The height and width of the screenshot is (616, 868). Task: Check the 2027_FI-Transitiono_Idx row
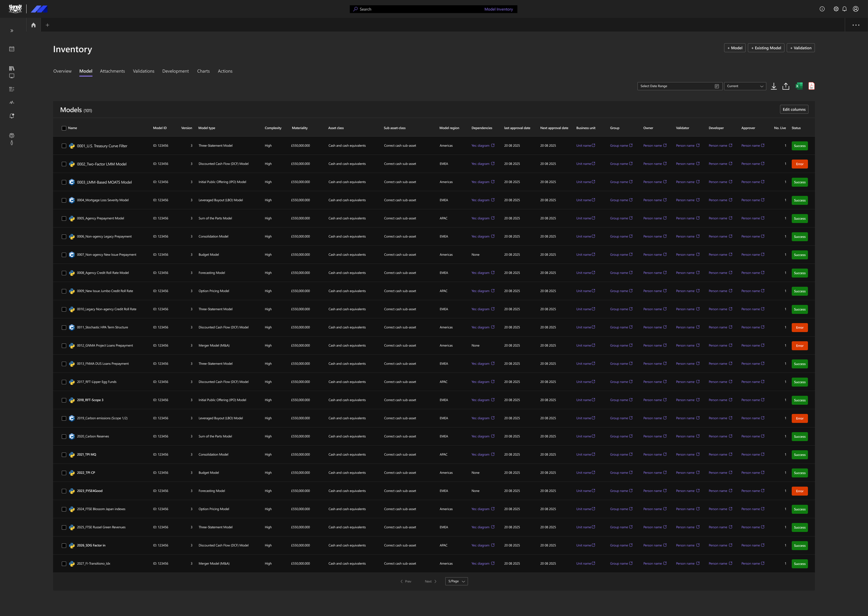click(x=64, y=564)
